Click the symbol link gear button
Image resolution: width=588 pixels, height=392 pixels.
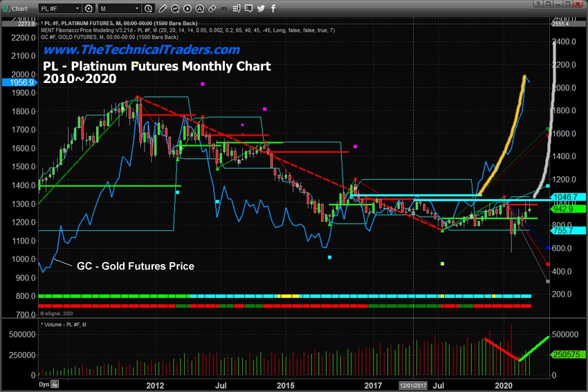(x=88, y=9)
